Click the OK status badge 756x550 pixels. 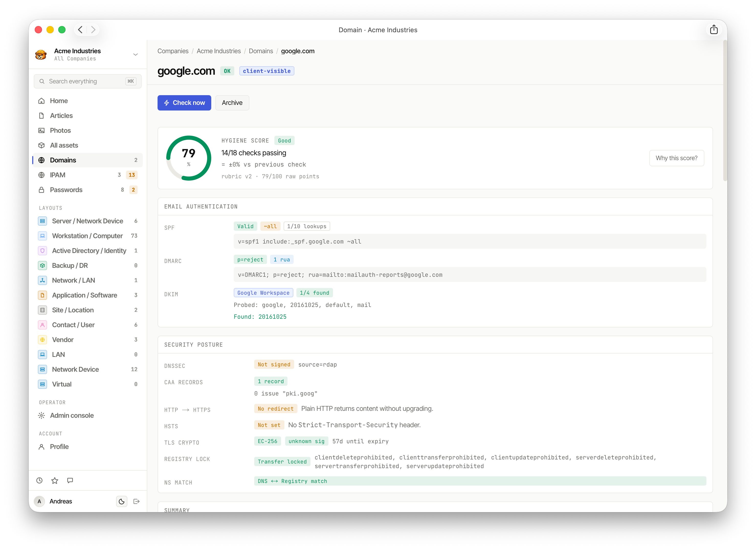(x=227, y=71)
